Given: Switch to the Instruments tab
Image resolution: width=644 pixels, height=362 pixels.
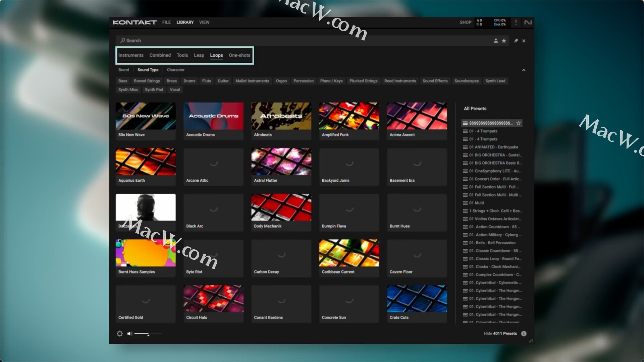Looking at the screenshot, I should pos(131,55).
